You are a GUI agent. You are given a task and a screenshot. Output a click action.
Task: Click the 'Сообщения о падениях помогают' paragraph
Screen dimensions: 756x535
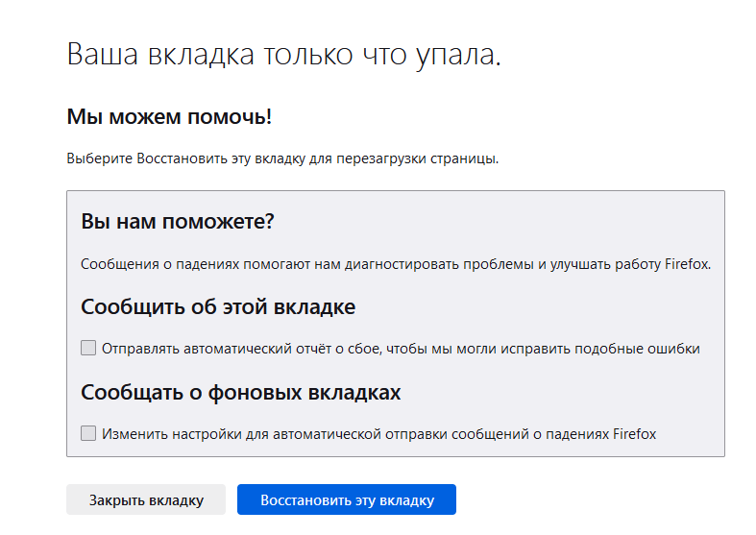[x=396, y=264]
